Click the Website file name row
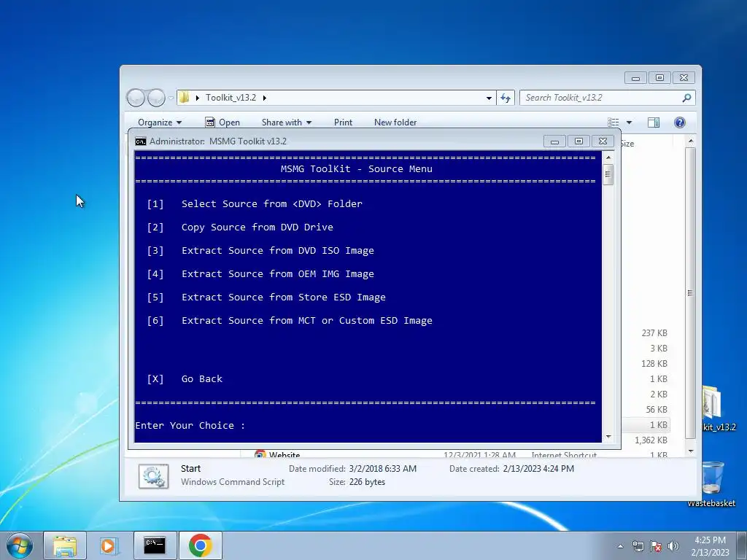This screenshot has height=560, width=747. pos(285,455)
